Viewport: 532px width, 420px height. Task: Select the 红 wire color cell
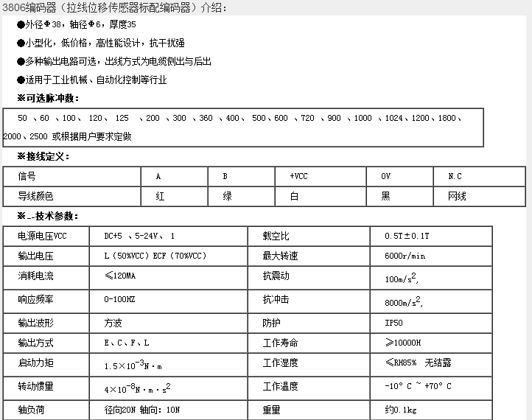(x=160, y=197)
